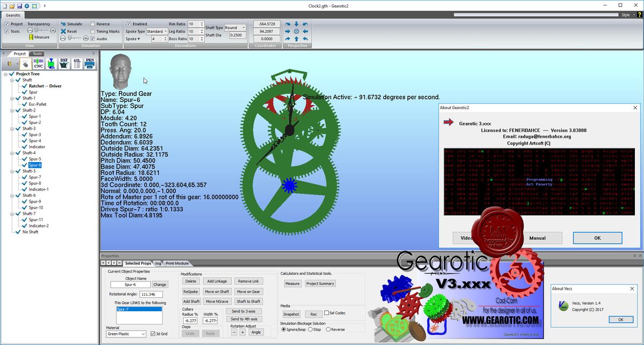Speed up simulation with plus icon
644x345 pixels.
pyautogui.click(x=85, y=39)
